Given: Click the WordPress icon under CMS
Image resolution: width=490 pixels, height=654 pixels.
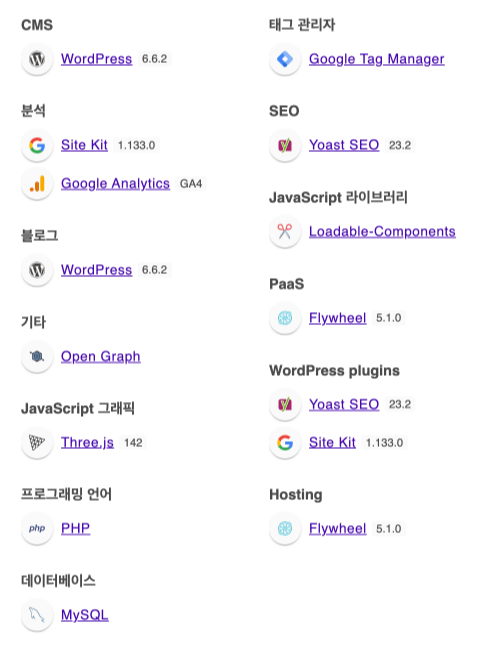Looking at the screenshot, I should tap(37, 59).
